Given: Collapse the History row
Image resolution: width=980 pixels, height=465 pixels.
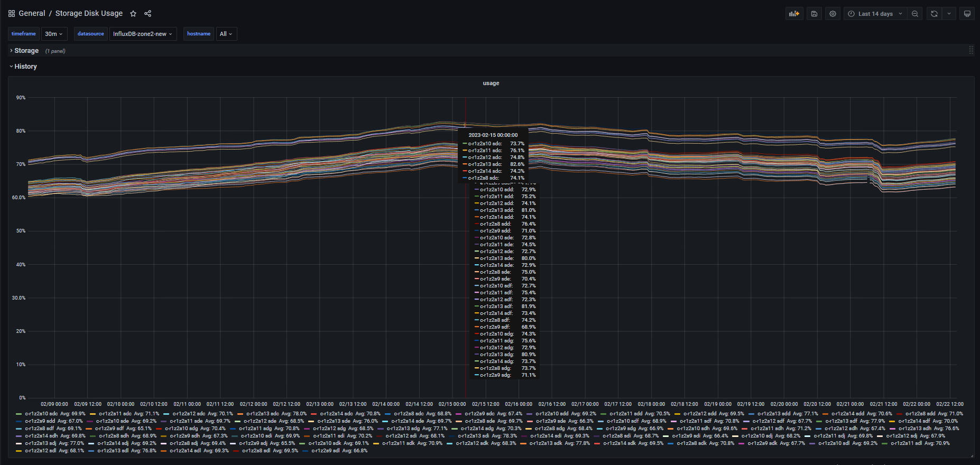Looking at the screenshot, I should point(25,67).
